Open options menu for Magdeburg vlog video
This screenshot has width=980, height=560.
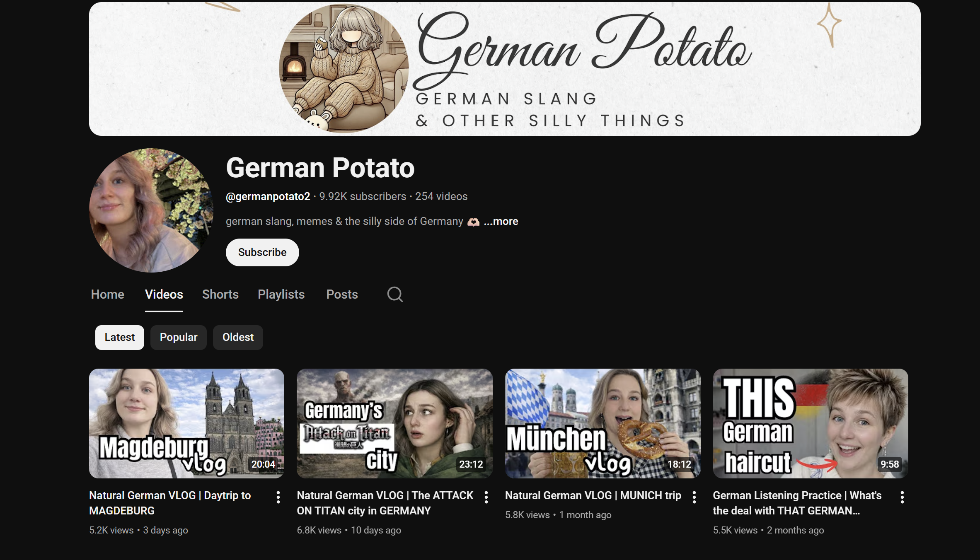coord(278,497)
